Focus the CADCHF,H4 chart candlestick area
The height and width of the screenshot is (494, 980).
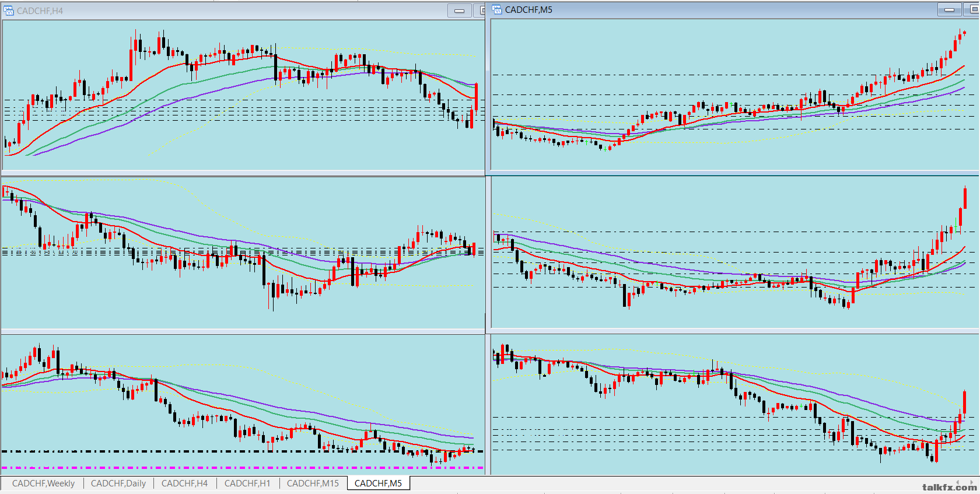243,95
